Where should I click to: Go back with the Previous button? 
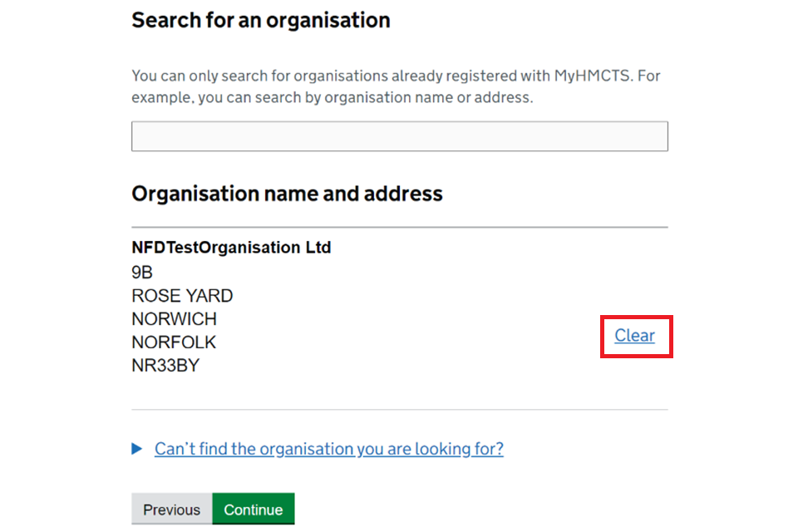(x=171, y=510)
